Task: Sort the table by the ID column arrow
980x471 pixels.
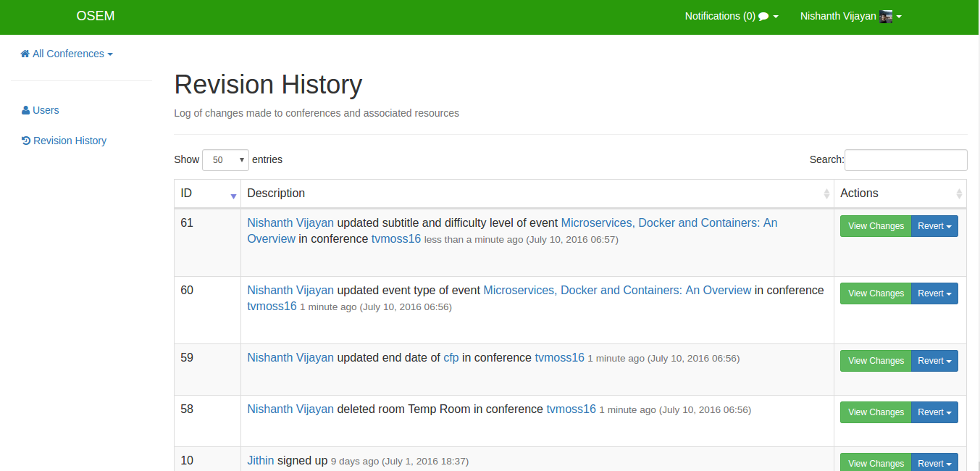Action: 233,194
